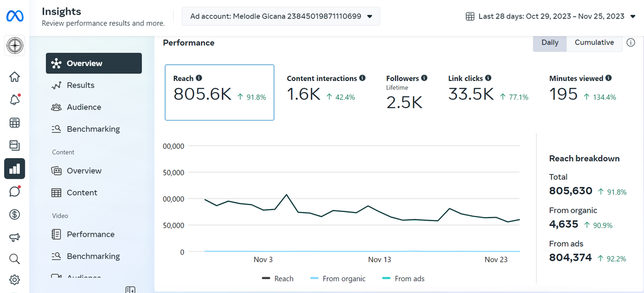Select the Reach metric card

click(219, 93)
